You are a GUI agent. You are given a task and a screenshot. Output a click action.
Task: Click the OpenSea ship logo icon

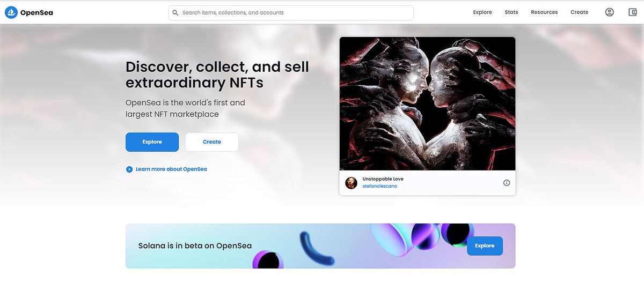pos(11,12)
